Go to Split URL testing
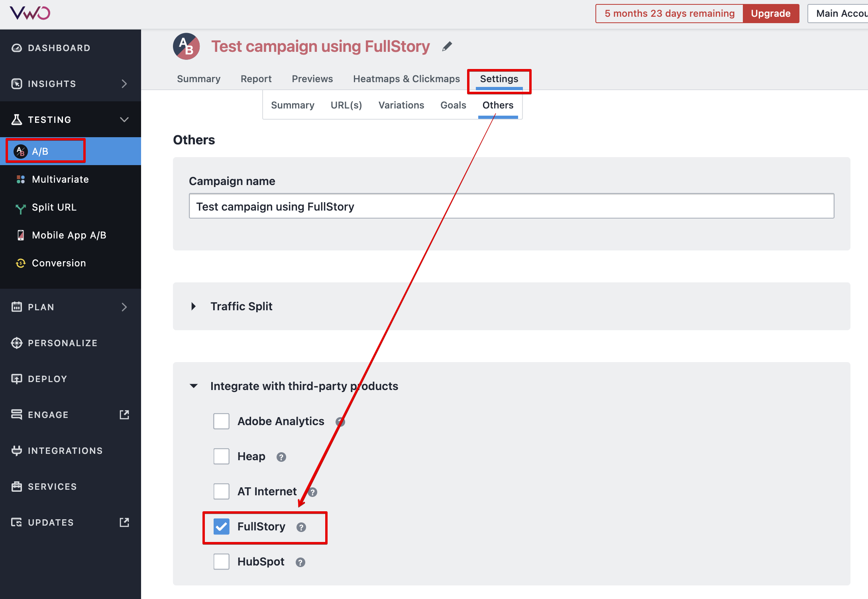This screenshot has height=599, width=868. click(54, 207)
